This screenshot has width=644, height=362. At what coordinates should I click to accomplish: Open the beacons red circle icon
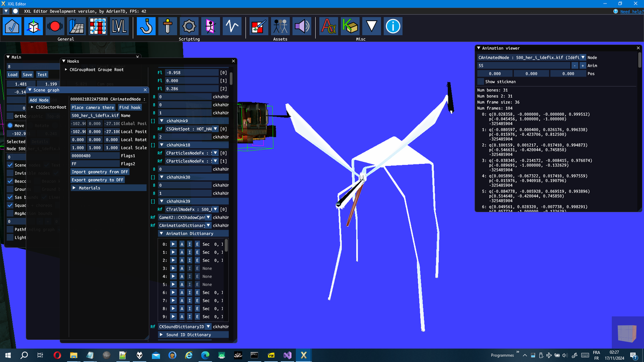(x=55, y=26)
